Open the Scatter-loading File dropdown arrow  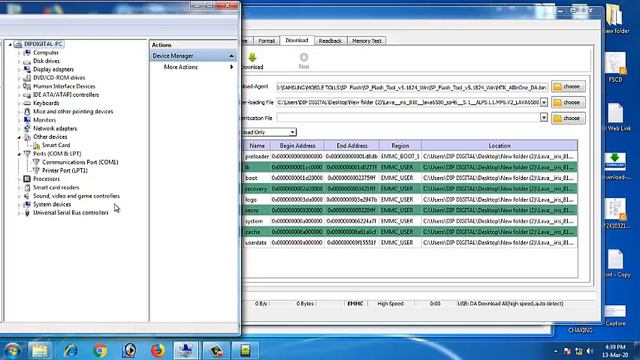coord(544,102)
